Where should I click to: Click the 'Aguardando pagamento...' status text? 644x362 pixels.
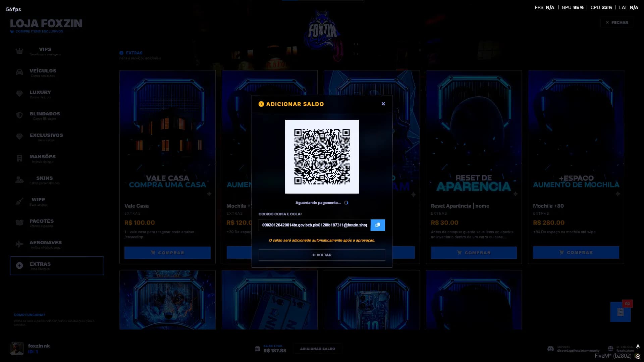point(318,203)
